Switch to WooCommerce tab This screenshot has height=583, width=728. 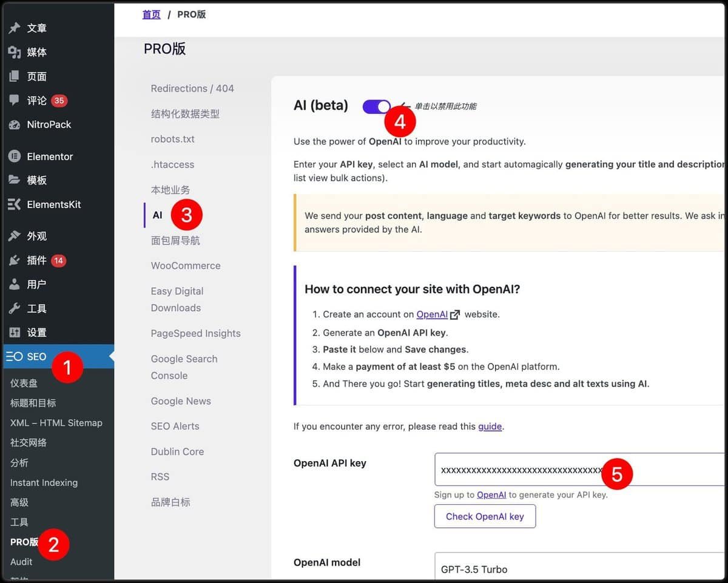click(186, 266)
